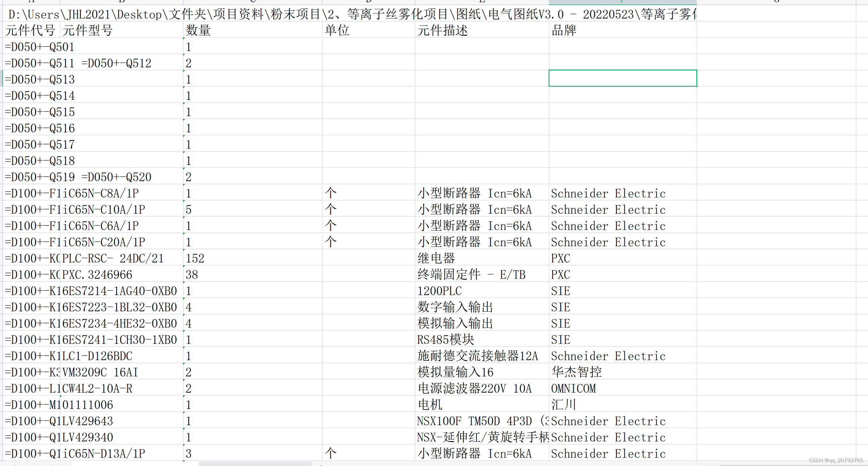Click model cell LC1-D126BDC

click(122, 355)
